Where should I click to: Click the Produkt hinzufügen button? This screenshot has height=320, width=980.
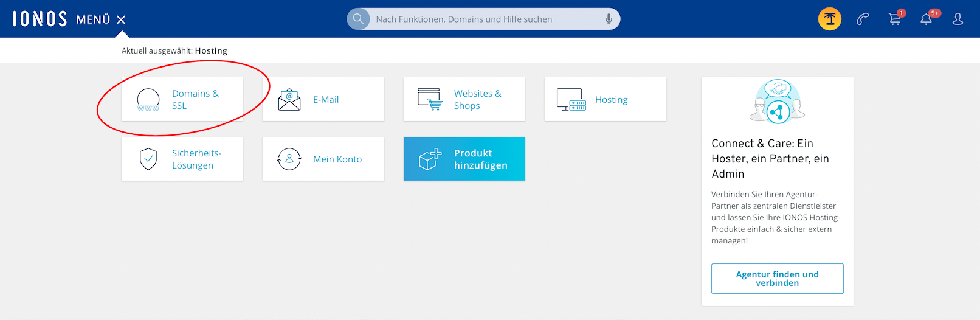[464, 159]
